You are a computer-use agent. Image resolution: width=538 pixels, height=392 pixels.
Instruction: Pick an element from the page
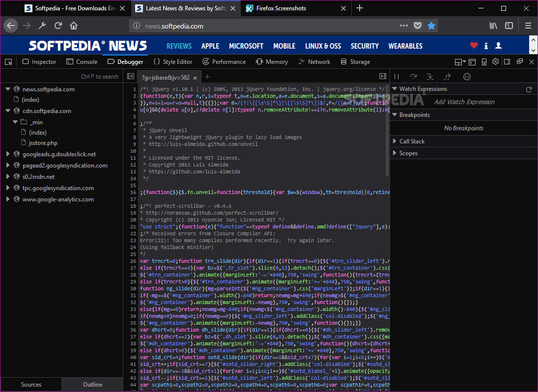click(x=8, y=62)
